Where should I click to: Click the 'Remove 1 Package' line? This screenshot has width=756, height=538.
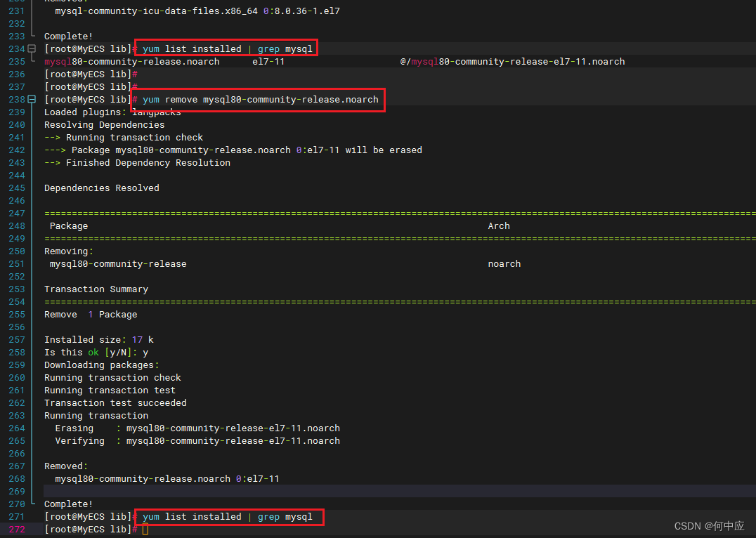pos(91,315)
